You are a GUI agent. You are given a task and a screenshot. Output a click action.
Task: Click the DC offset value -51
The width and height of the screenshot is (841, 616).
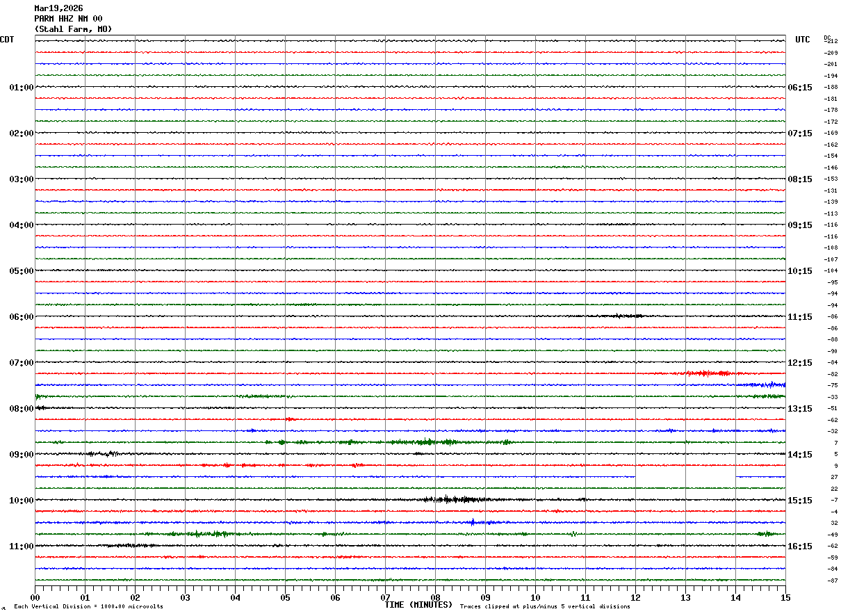(832, 409)
